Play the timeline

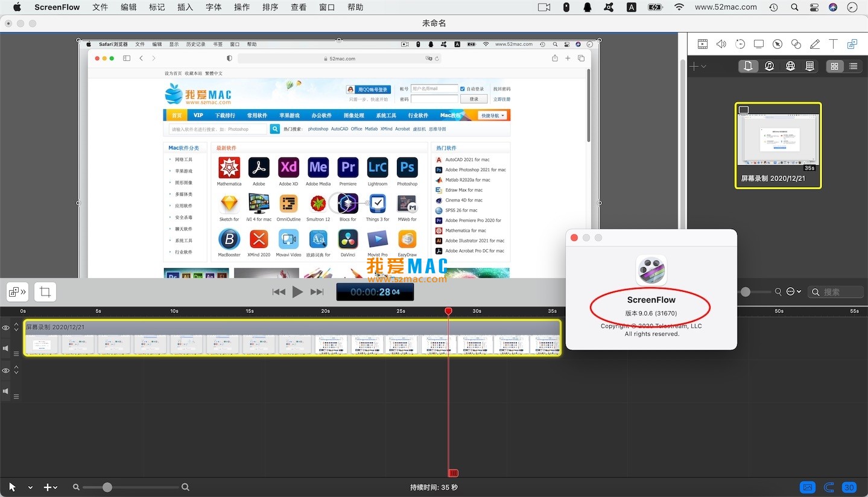coord(297,292)
